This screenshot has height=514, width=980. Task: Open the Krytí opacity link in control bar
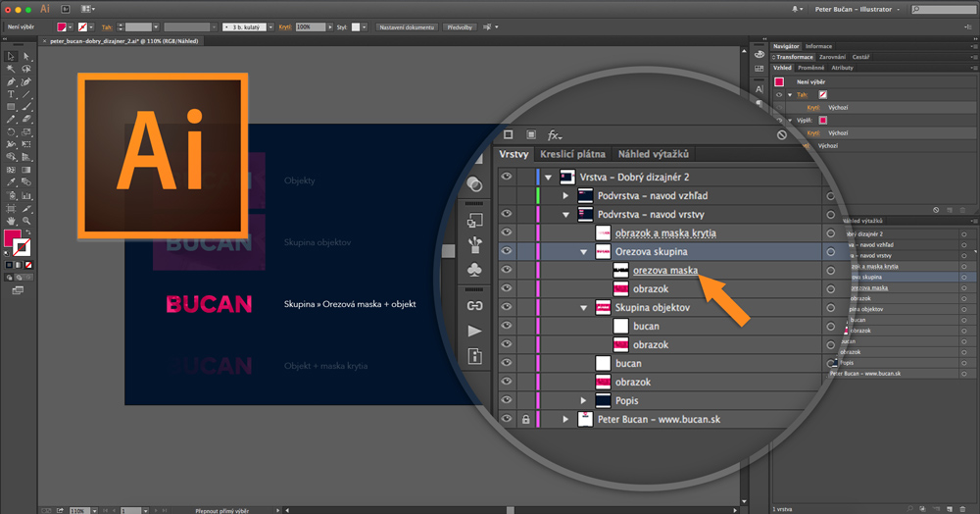[x=285, y=27]
